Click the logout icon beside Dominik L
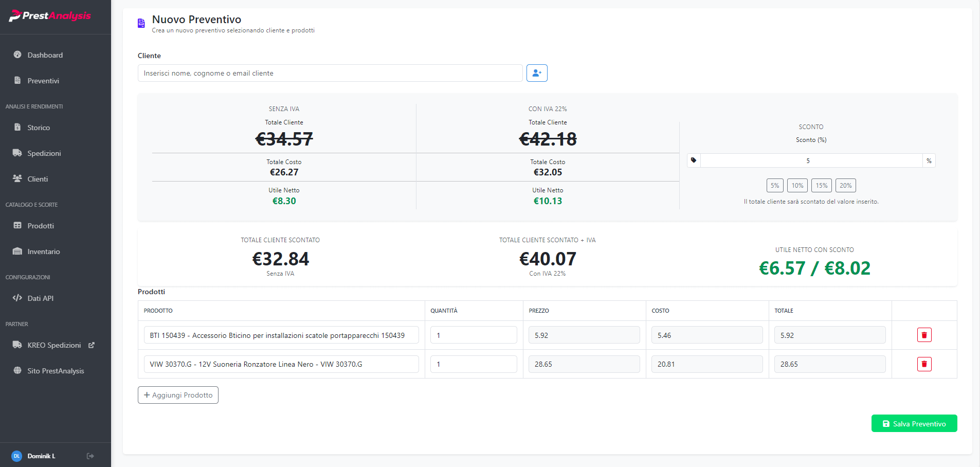The width and height of the screenshot is (980, 467). coord(90,456)
